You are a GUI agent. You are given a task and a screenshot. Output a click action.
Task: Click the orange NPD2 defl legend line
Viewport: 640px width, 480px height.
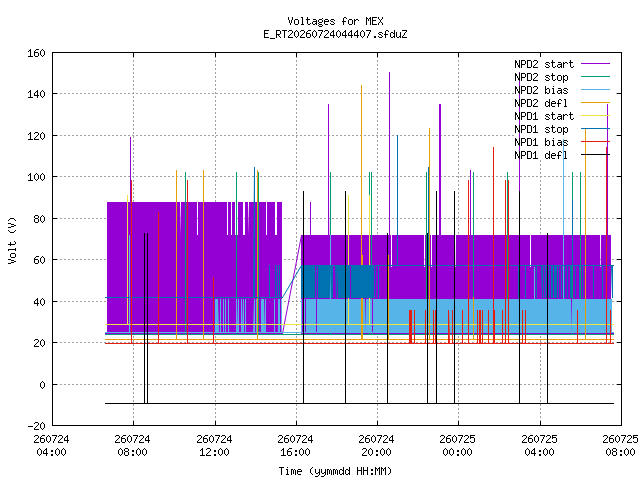pos(595,103)
